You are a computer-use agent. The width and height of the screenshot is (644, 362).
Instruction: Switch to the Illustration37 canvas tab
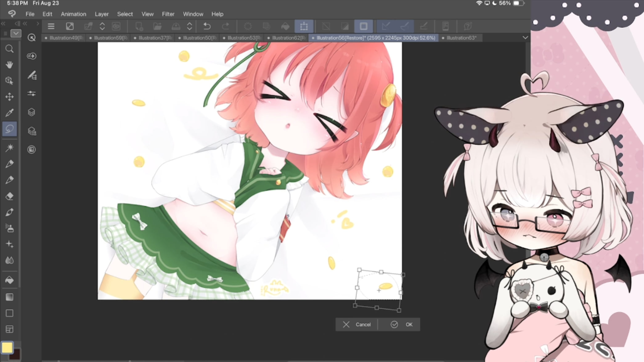pos(153,38)
